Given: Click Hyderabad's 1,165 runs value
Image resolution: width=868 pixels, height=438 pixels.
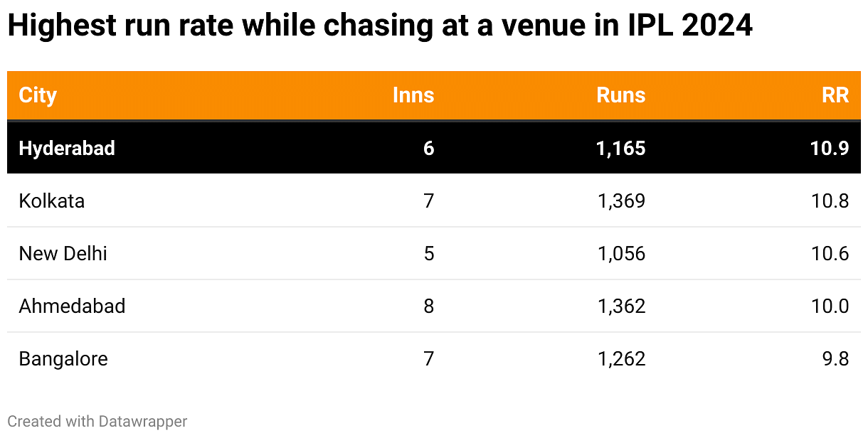Looking at the screenshot, I should [x=621, y=148].
